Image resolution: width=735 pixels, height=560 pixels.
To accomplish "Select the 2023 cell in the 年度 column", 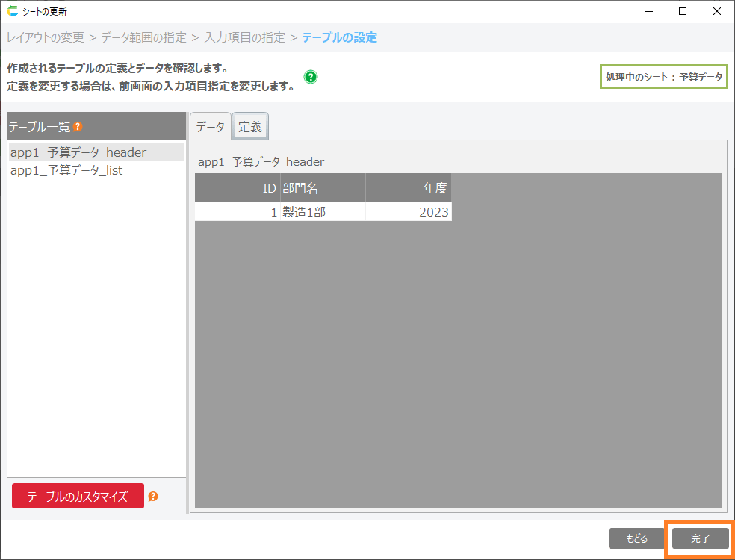I will pyautogui.click(x=409, y=212).
